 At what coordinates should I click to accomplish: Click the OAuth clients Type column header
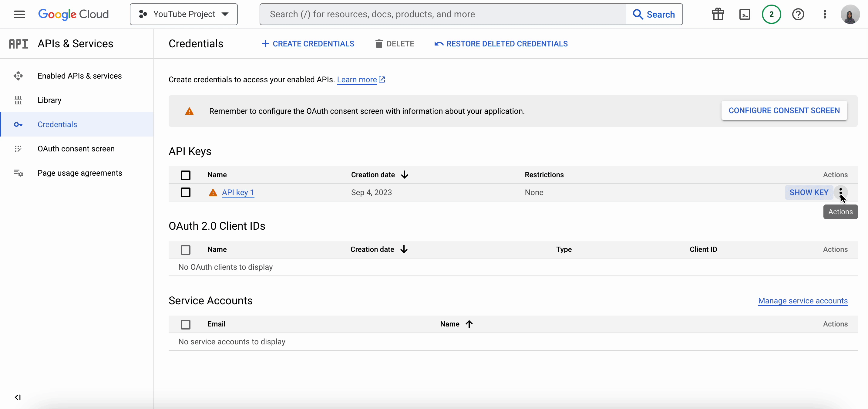pyautogui.click(x=564, y=249)
